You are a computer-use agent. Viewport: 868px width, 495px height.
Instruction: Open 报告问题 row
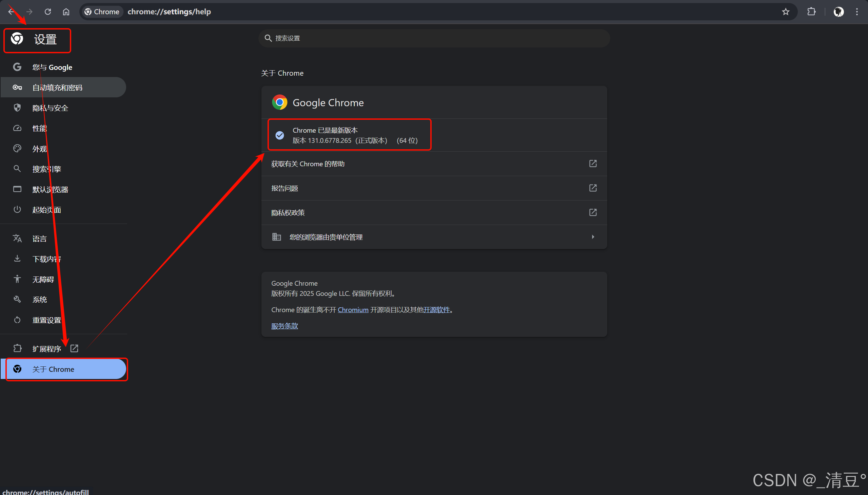434,188
